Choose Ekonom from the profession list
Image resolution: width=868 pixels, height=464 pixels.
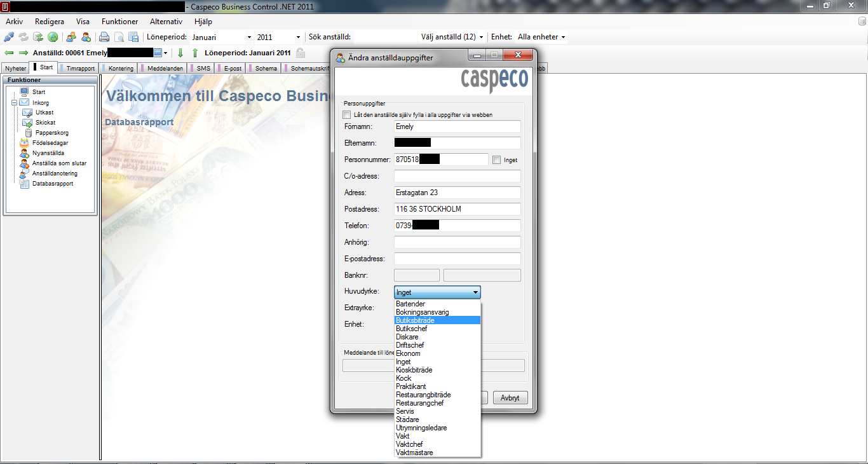click(438, 353)
